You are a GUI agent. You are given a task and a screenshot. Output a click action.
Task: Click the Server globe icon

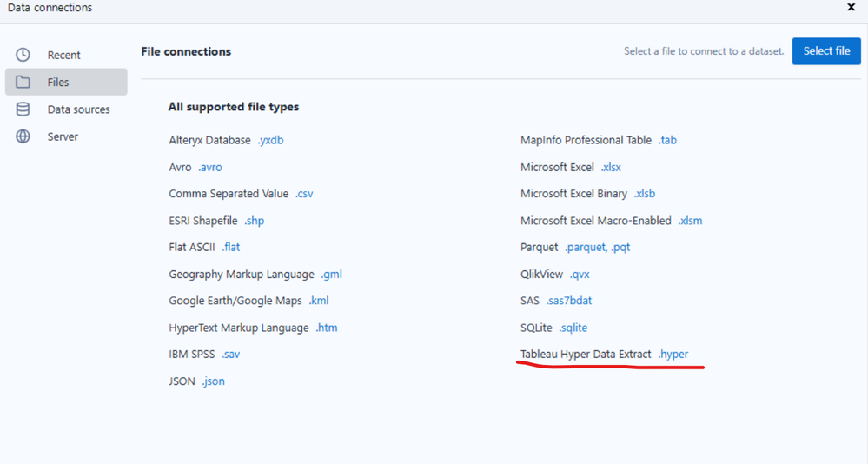23,136
